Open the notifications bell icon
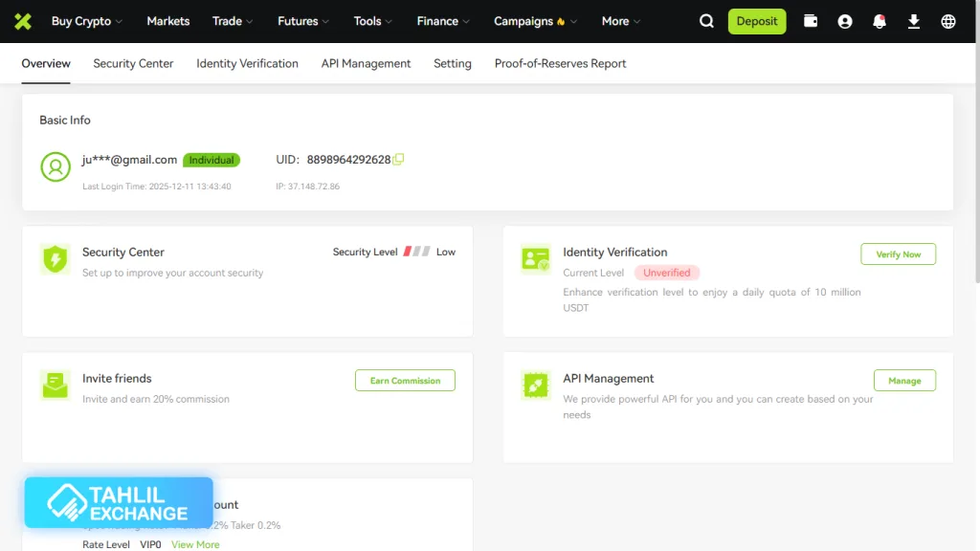 click(x=880, y=21)
